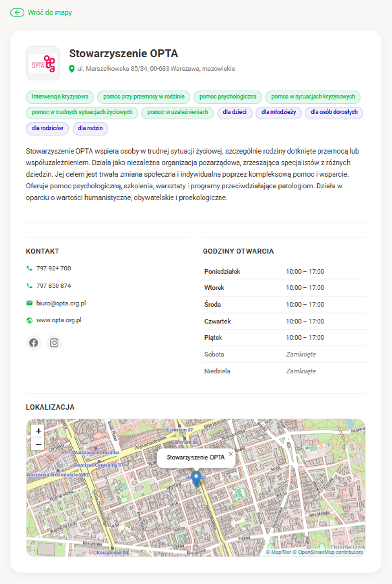Select the dla dzieci tag

pos(235,112)
